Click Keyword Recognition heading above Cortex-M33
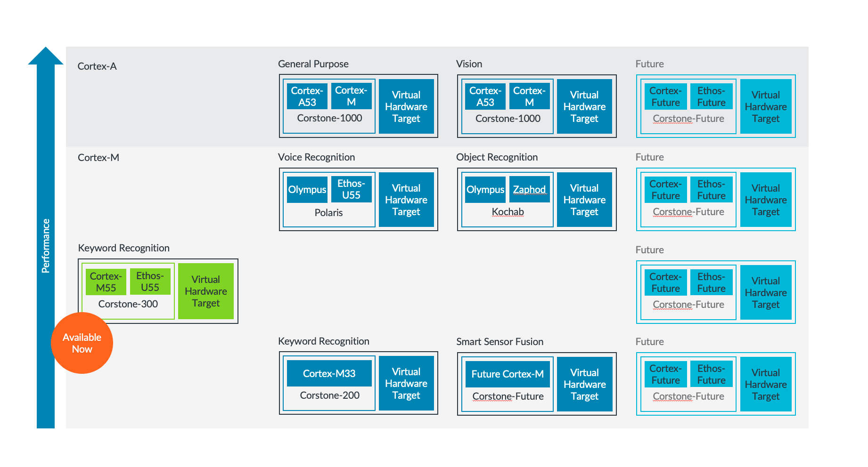Screen dimensions: 868x467 point(323,341)
